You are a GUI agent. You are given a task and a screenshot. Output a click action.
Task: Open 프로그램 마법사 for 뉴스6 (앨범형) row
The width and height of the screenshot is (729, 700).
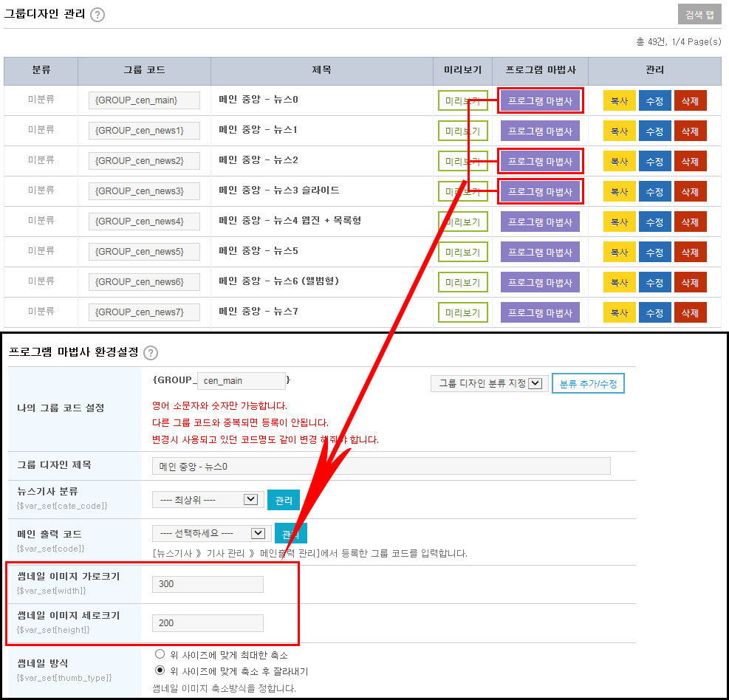540,283
